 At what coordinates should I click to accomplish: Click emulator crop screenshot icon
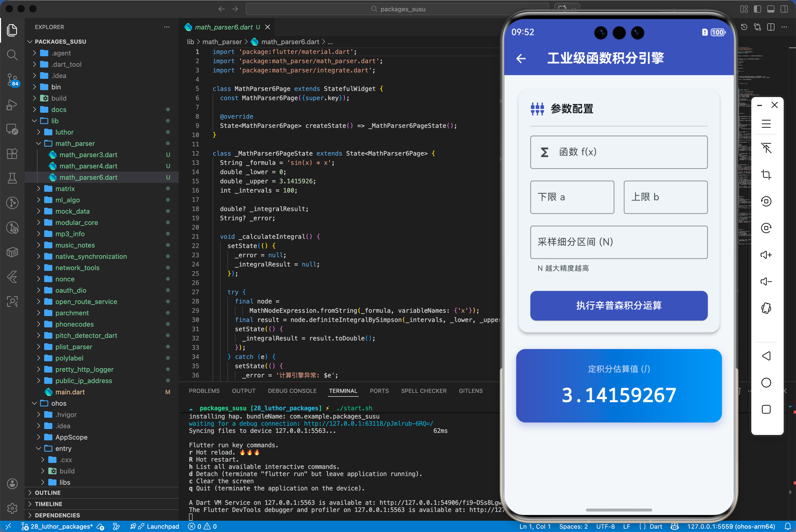[x=766, y=174]
